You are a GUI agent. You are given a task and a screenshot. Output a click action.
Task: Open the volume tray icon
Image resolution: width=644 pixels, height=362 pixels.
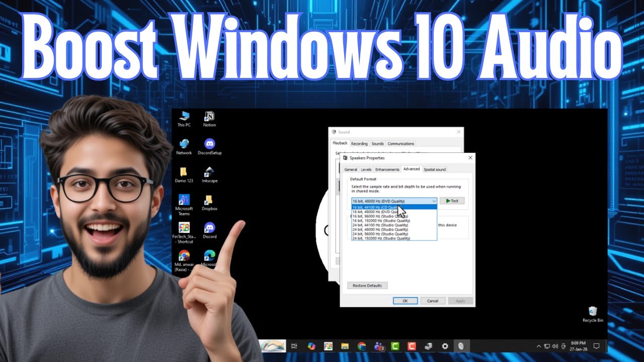(555, 346)
